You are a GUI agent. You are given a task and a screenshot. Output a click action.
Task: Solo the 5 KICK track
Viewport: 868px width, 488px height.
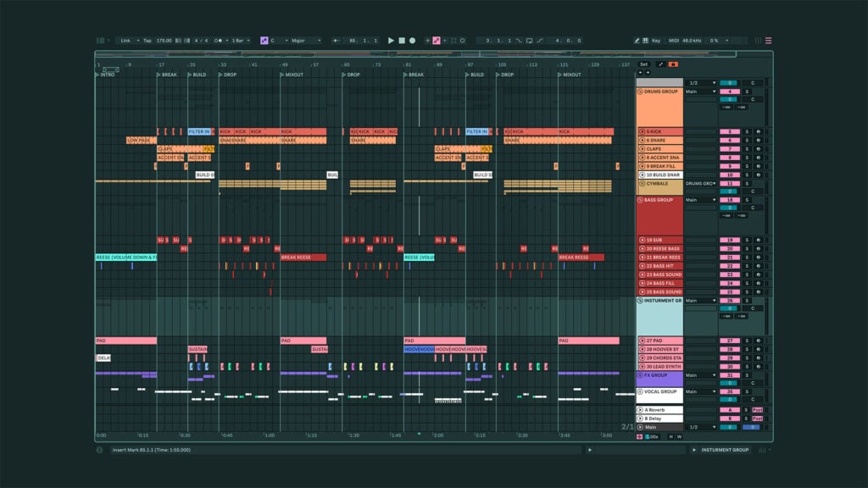click(747, 131)
